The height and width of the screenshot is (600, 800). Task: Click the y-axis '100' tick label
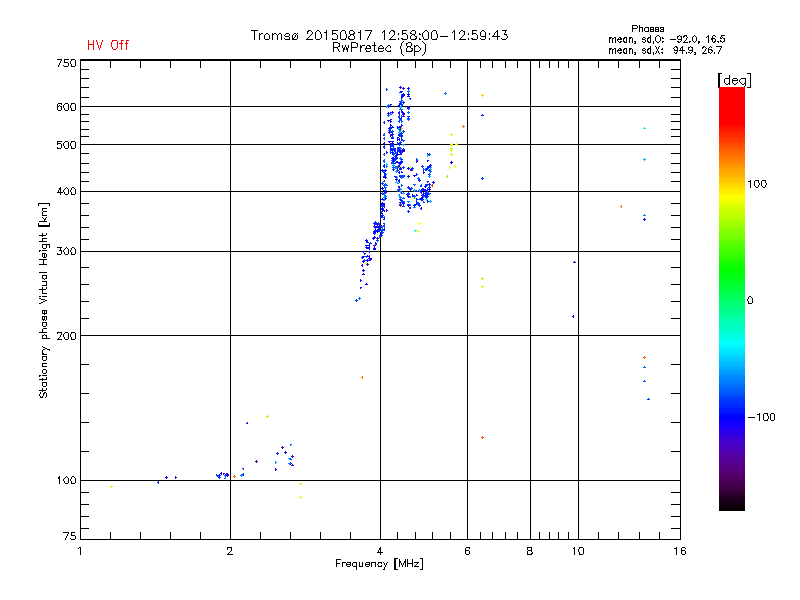(x=66, y=480)
